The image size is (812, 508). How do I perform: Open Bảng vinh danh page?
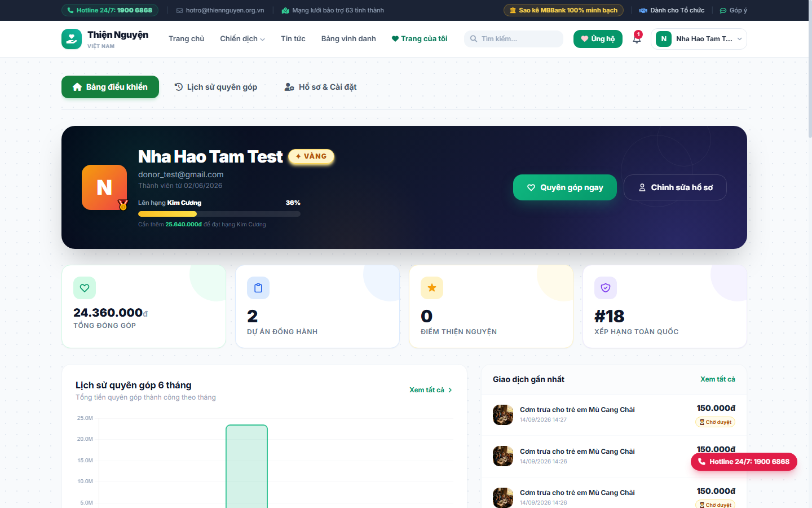pyautogui.click(x=348, y=39)
